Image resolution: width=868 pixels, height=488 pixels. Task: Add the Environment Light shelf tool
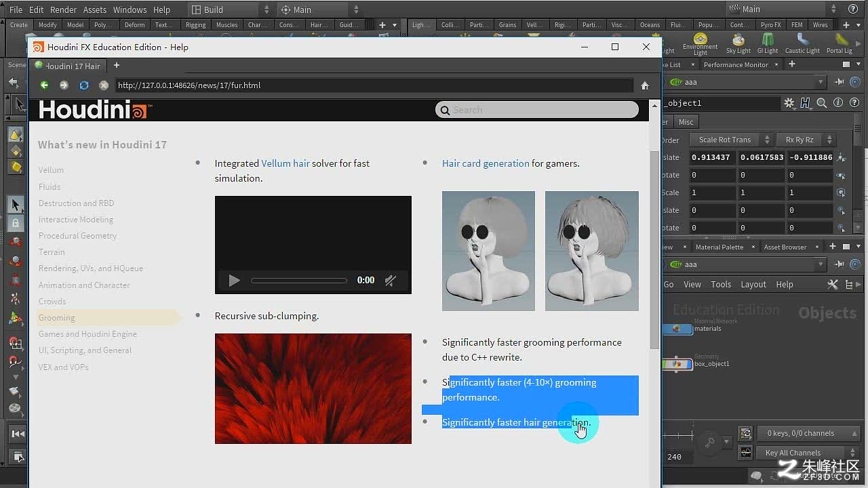[x=701, y=45]
